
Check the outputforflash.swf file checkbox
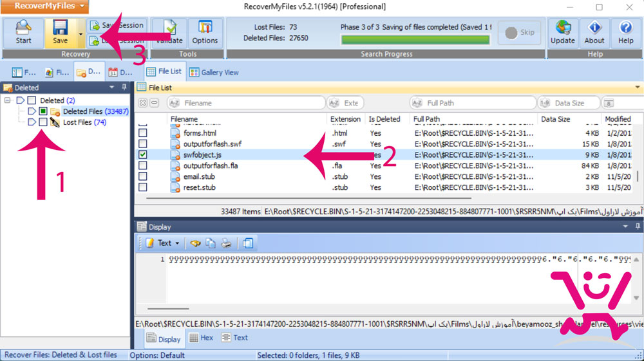[x=142, y=144]
